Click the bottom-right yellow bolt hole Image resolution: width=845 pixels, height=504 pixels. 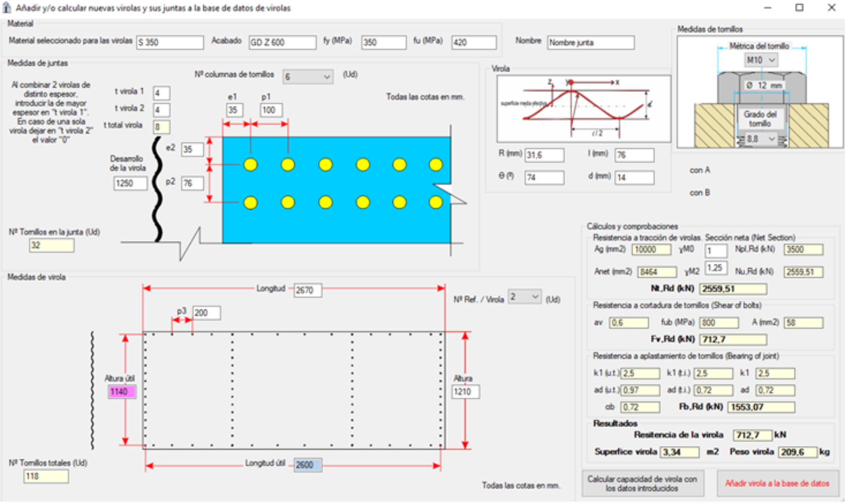click(435, 203)
